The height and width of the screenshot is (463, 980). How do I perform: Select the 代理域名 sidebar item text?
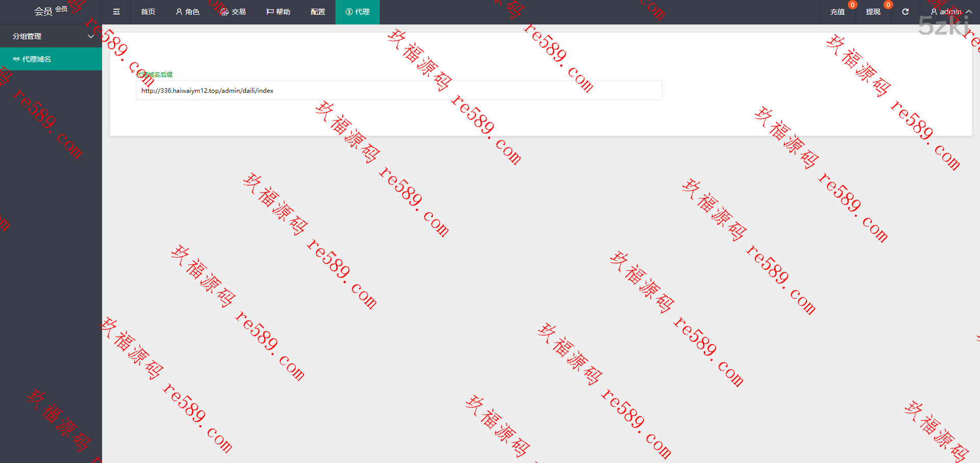(37, 59)
